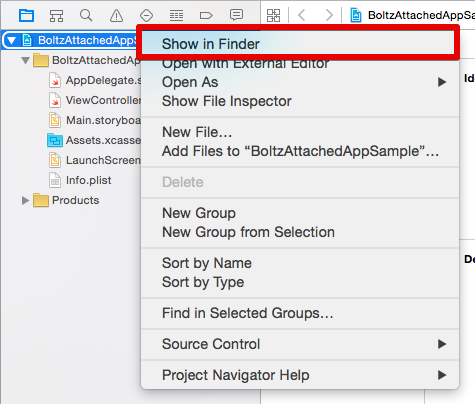Open the Breakpoint navigator icon
The height and width of the screenshot is (404, 475).
pos(206,15)
